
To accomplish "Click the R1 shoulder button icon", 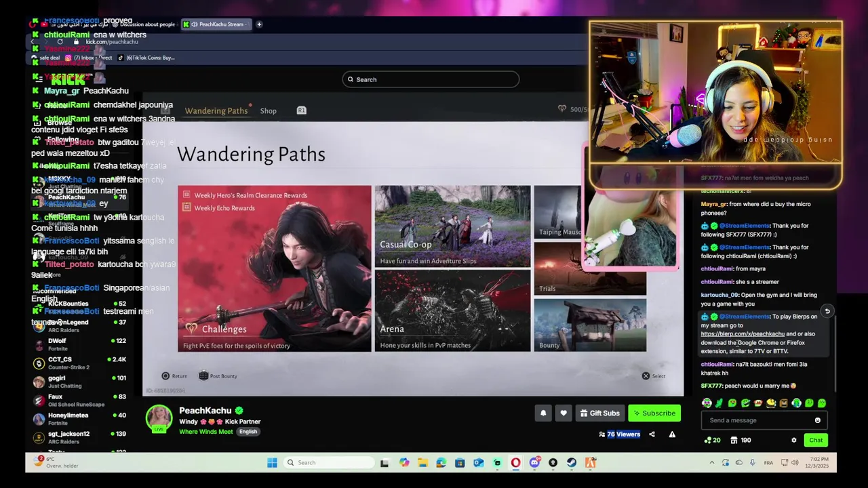I will click(301, 110).
